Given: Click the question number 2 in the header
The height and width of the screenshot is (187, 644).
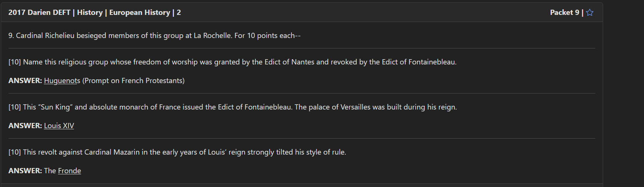Looking at the screenshot, I should (179, 13).
